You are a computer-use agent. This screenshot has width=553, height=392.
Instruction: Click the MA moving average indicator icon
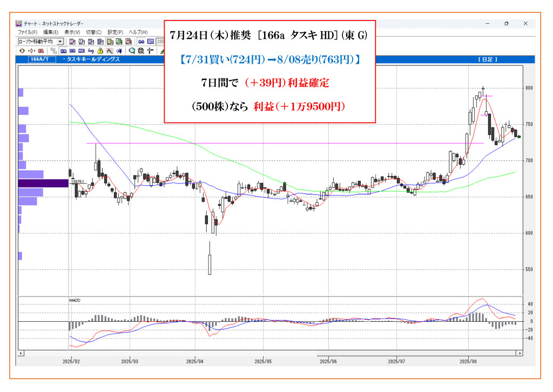pos(63,51)
